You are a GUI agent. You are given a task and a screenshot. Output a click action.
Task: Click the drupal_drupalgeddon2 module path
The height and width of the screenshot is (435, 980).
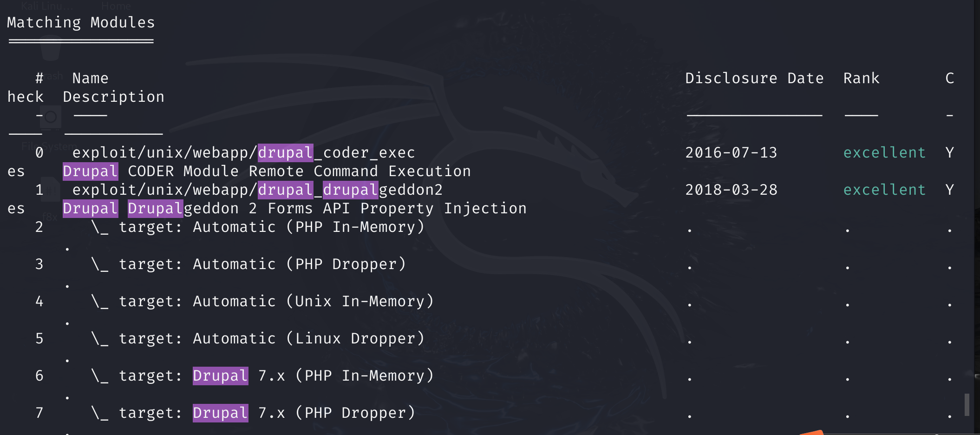click(257, 190)
